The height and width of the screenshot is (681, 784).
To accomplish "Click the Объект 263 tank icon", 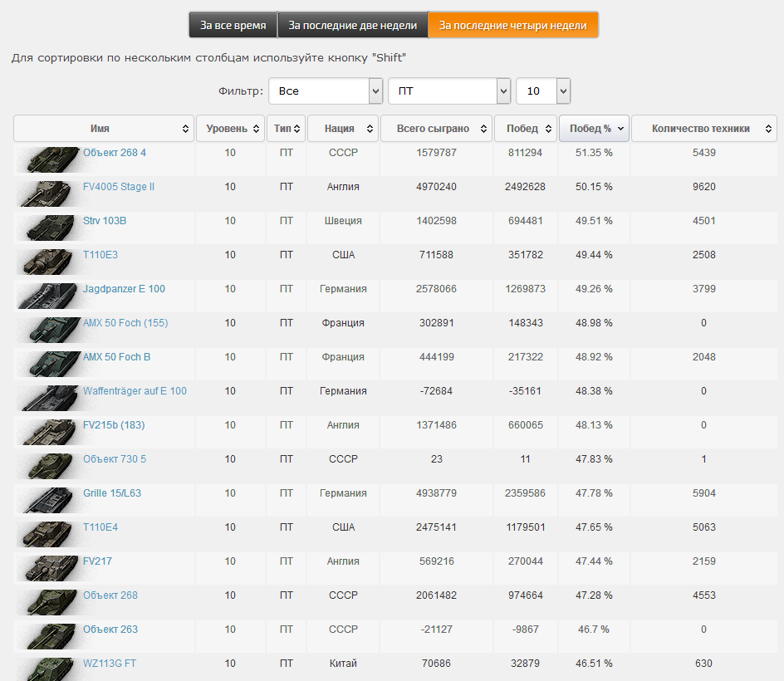I will [x=48, y=636].
